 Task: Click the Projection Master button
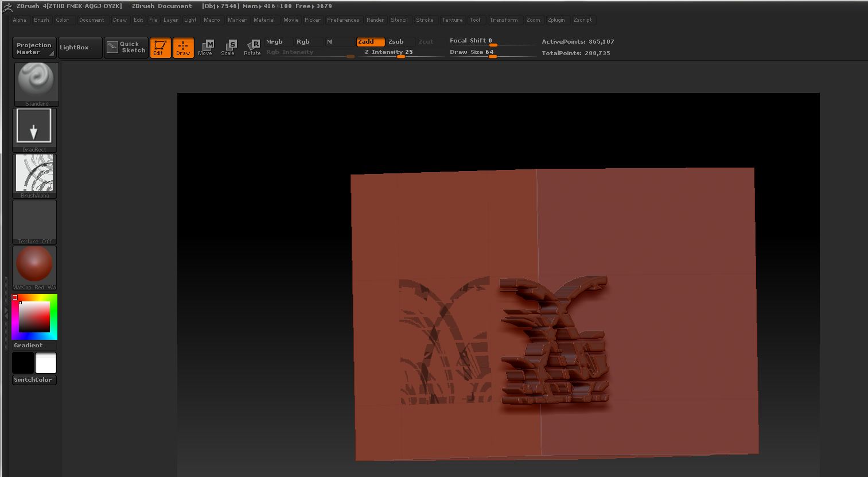click(x=34, y=48)
